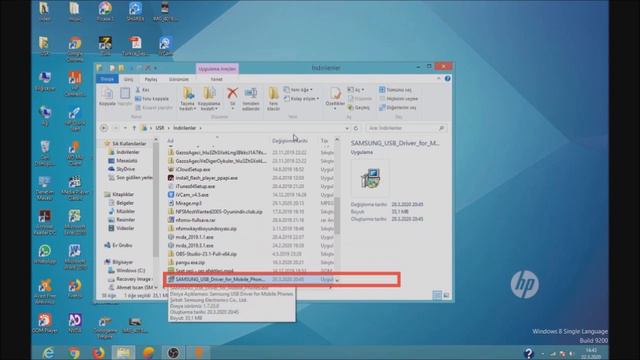This screenshot has height=360, width=640.
Task: Click the search magnifier icon
Action: pos(441,128)
